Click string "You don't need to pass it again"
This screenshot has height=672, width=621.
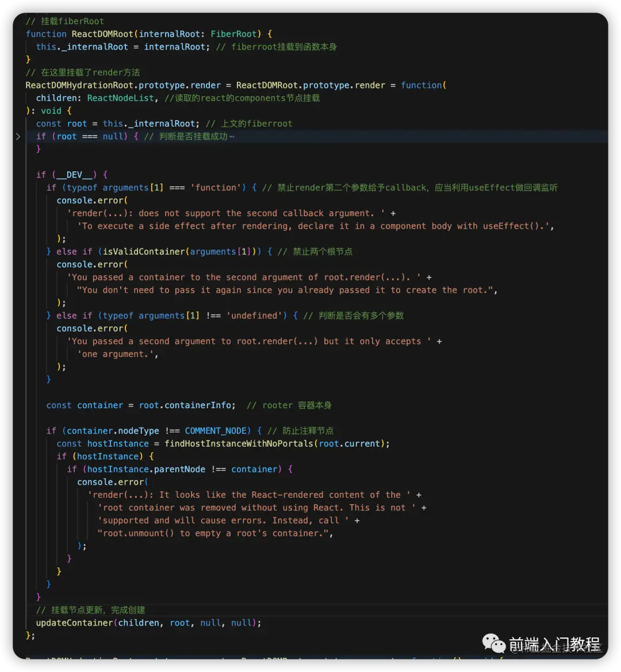[x=285, y=290]
